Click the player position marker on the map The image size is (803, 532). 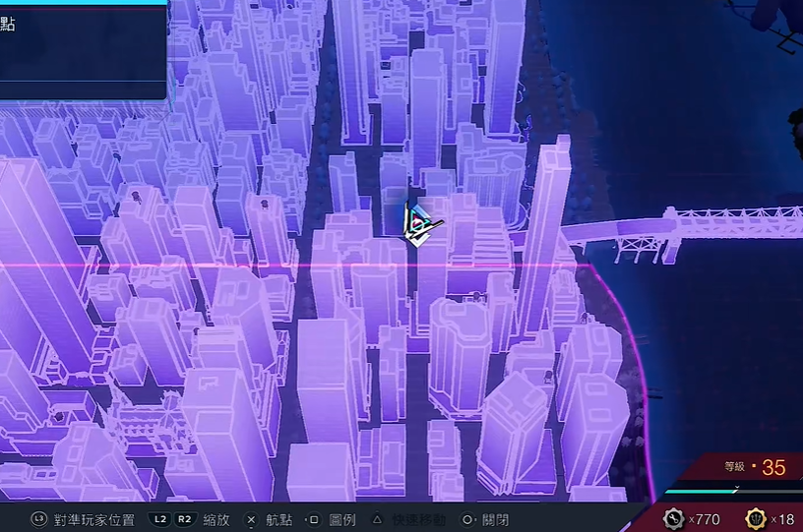point(421,224)
